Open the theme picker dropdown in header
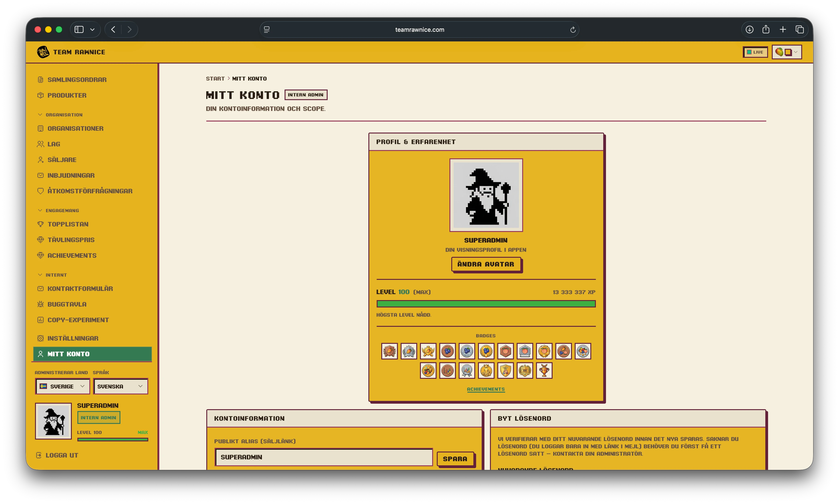The width and height of the screenshot is (839, 504). (x=787, y=52)
